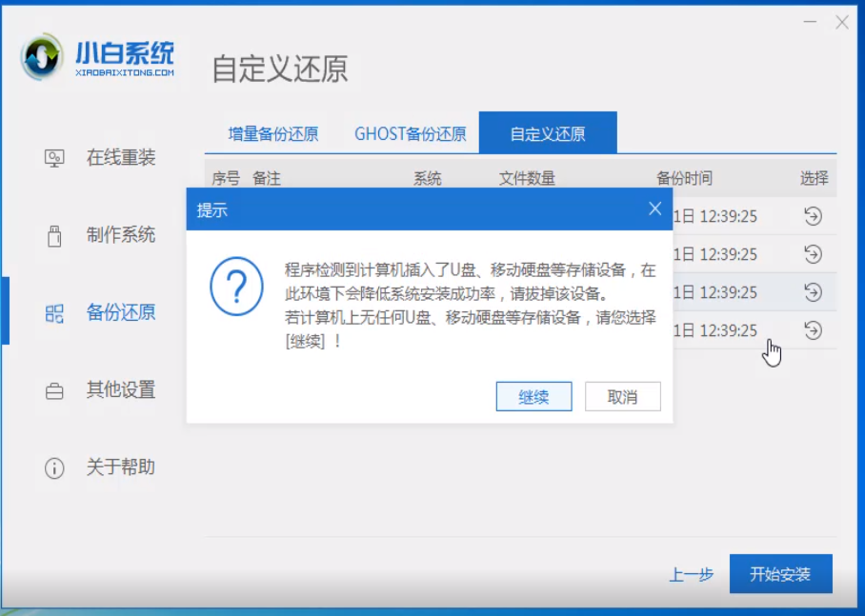Select the 在线重装 sidebar icon
The width and height of the screenshot is (865, 616).
(x=54, y=158)
